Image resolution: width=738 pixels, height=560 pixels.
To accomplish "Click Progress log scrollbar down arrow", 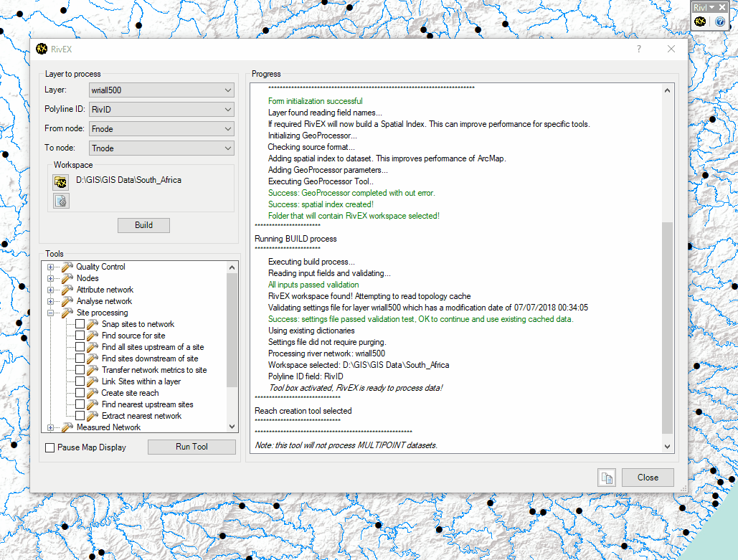I will [667, 446].
